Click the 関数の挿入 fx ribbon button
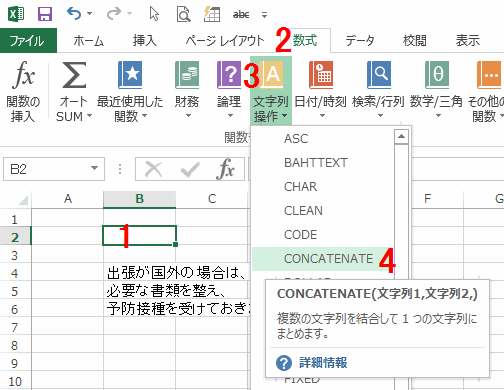 click(23, 91)
